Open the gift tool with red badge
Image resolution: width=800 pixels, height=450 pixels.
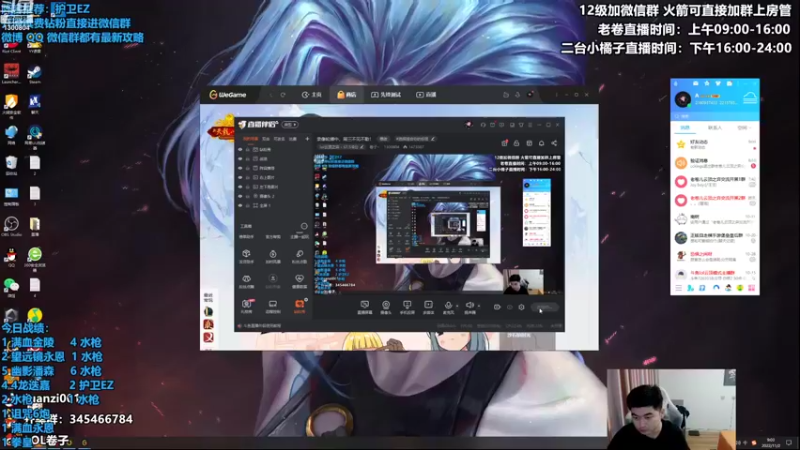(246, 305)
